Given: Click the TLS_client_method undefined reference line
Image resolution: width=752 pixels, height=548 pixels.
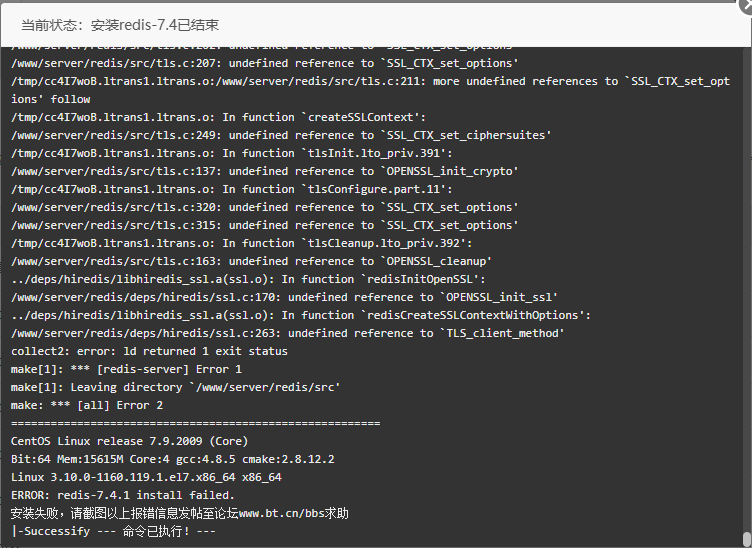Looking at the screenshot, I should click(288, 333).
